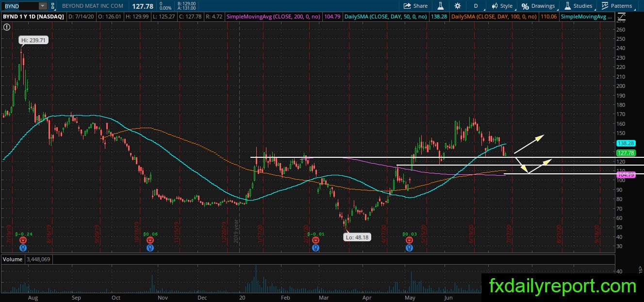Screen dimensions: 644x302
Task: Click the blue lightbulb icon under $0.03
Action: [x=410, y=248]
